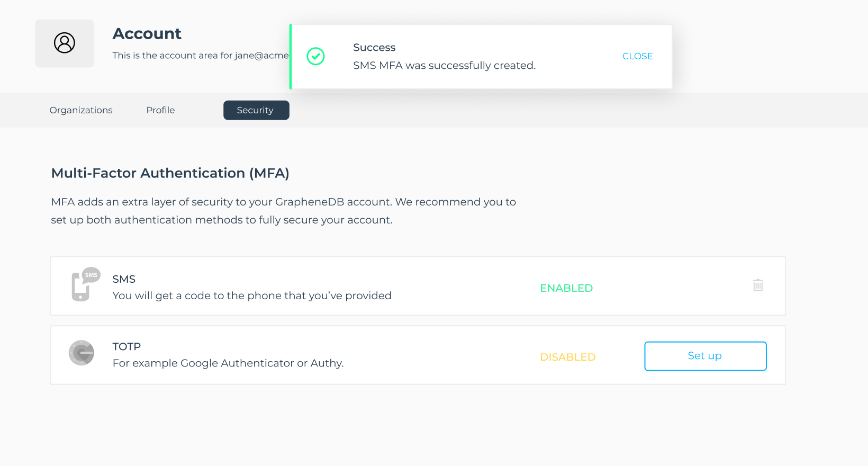The image size is (868, 466).
Task: Switch to the Profile tab
Action: (x=160, y=110)
